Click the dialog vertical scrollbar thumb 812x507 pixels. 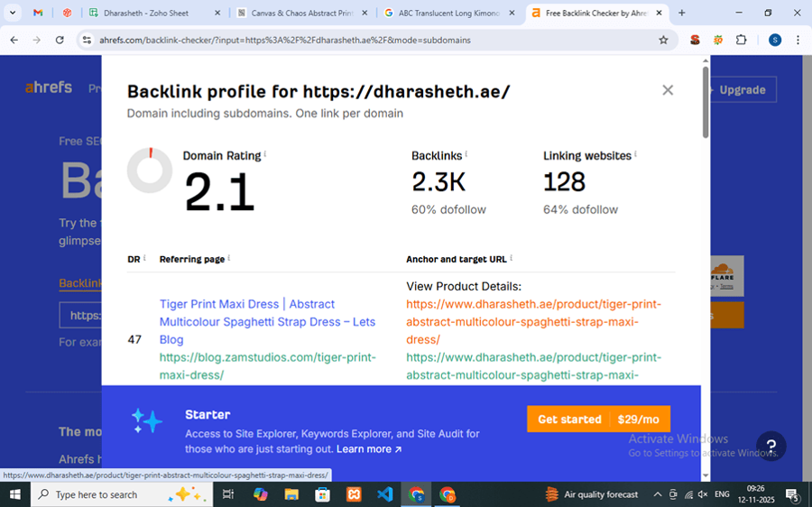coord(706,102)
